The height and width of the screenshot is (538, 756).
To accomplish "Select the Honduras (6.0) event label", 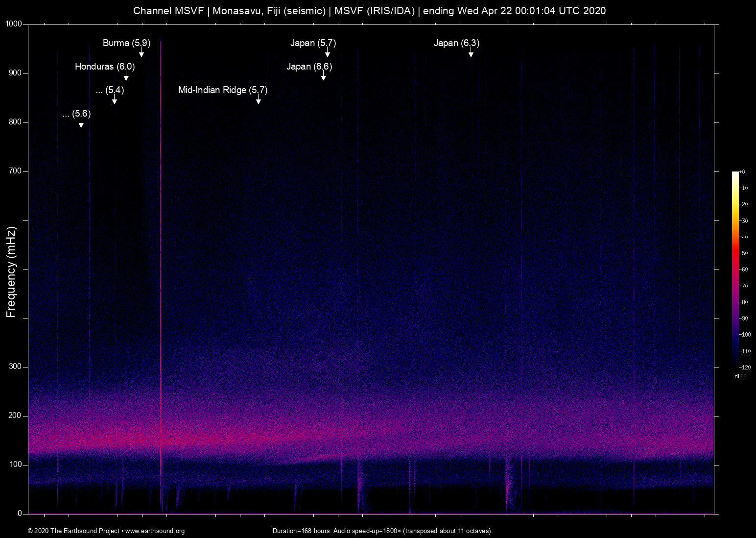I will tap(105, 67).
